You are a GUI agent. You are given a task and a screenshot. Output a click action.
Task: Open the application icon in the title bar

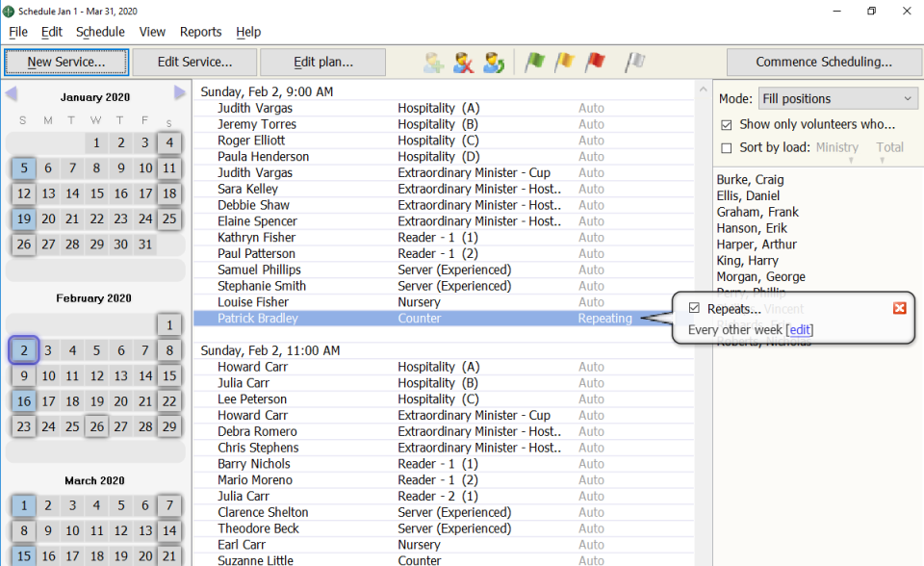click(10, 13)
